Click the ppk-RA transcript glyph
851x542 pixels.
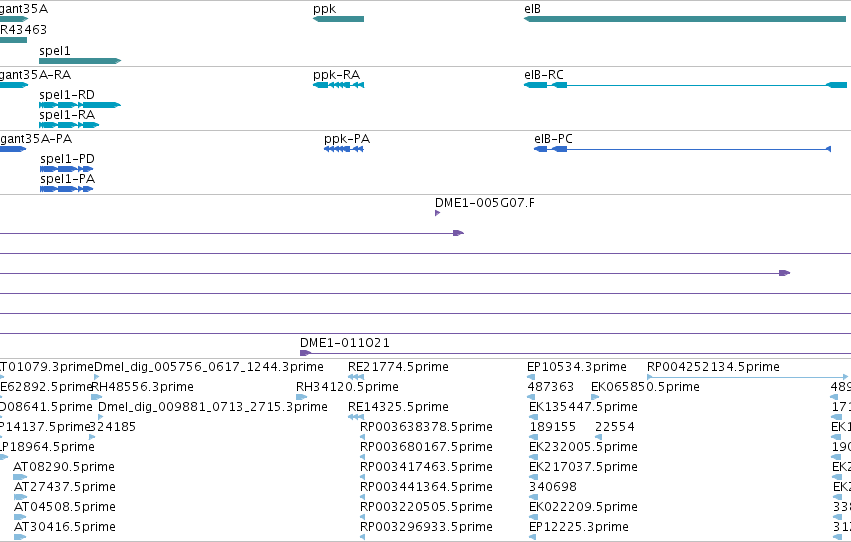(338, 85)
